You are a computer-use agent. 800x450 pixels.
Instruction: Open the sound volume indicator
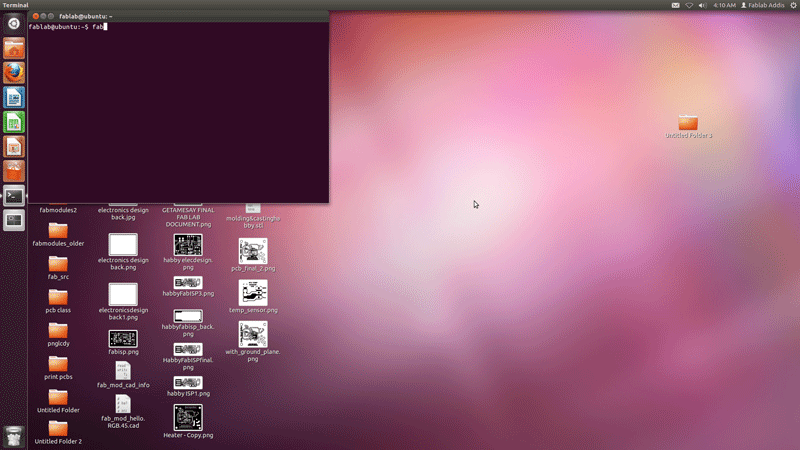pos(703,5)
